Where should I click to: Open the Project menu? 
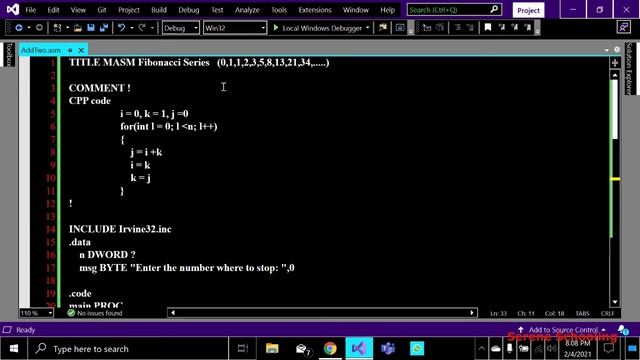129,10
